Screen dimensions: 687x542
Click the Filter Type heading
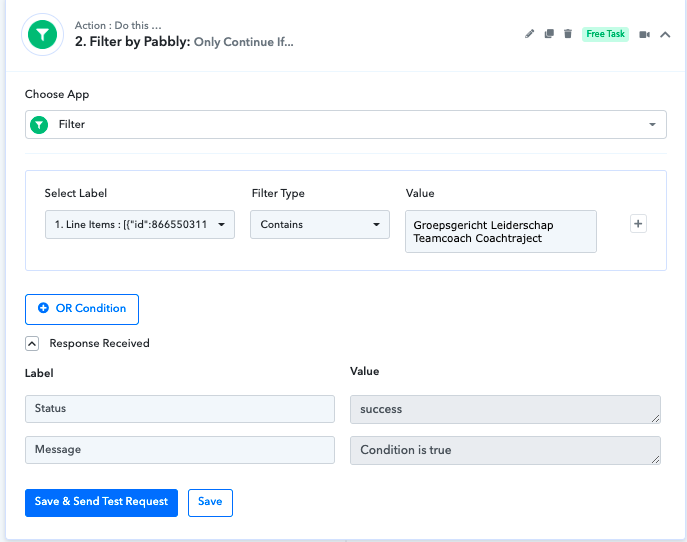click(x=278, y=193)
